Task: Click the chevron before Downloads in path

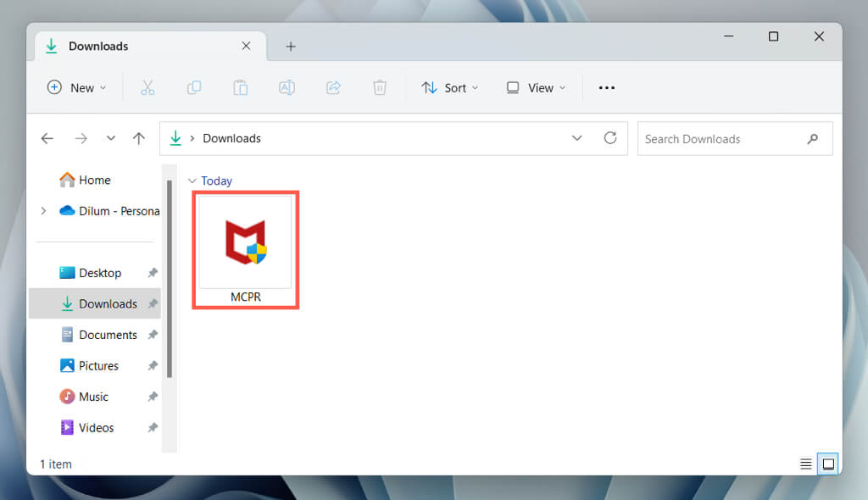Action: tap(192, 138)
